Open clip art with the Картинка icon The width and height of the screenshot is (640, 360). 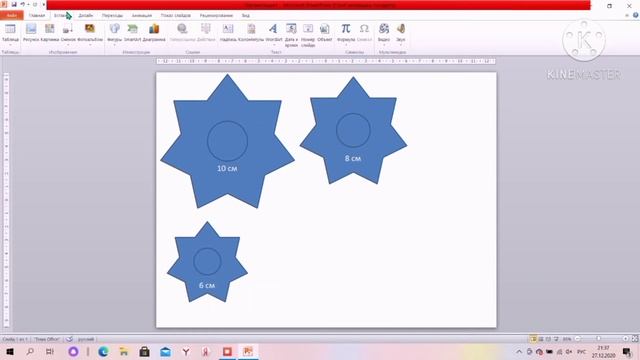[50, 29]
